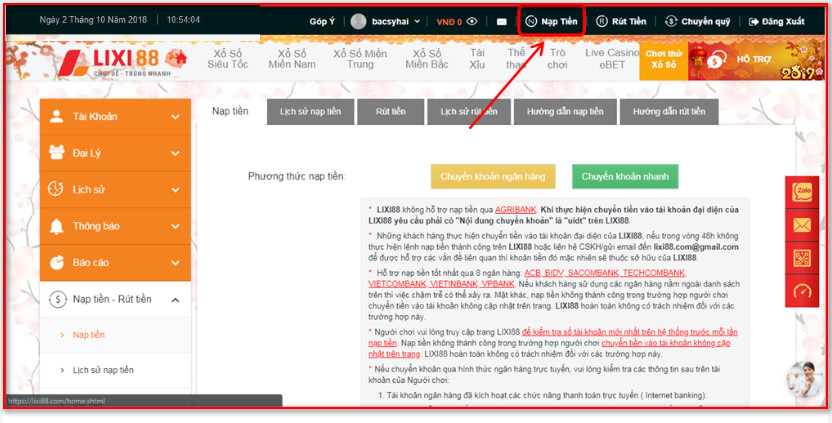
Task: Open the Hướng dẫn nạp tiền tab
Action: [x=565, y=111]
